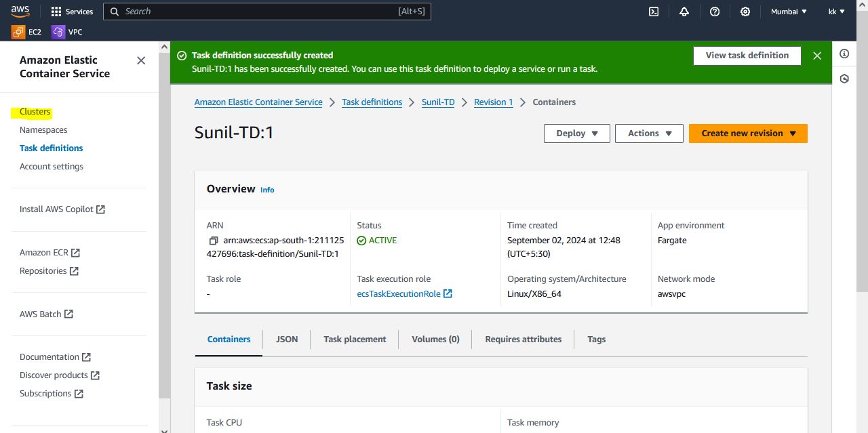Click the View task definition button
The height and width of the screenshot is (433, 868).
[747, 56]
